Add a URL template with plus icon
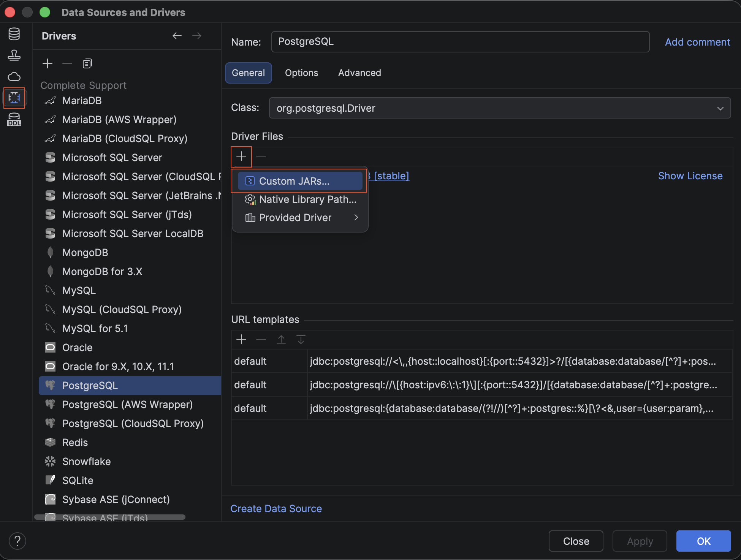 (x=241, y=339)
